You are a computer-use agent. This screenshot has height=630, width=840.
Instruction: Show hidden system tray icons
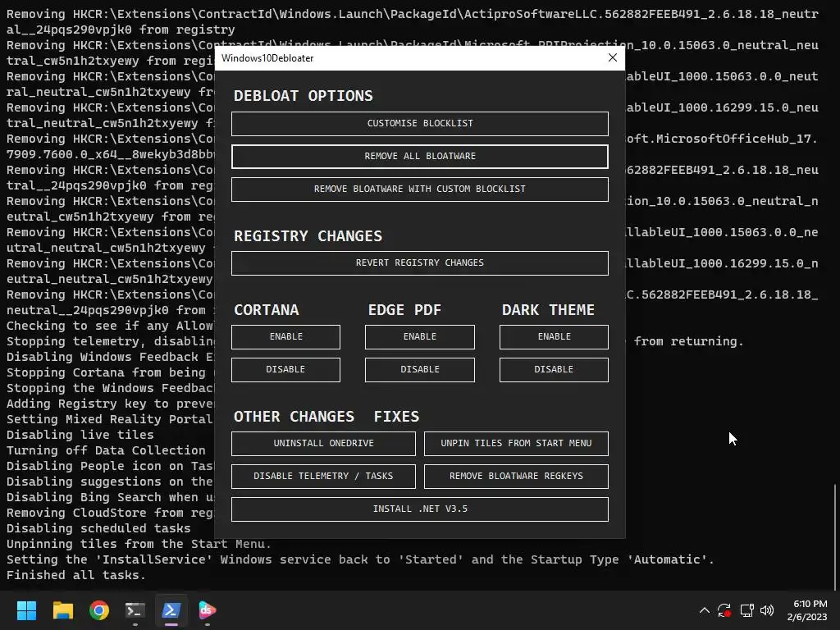pyautogui.click(x=705, y=610)
